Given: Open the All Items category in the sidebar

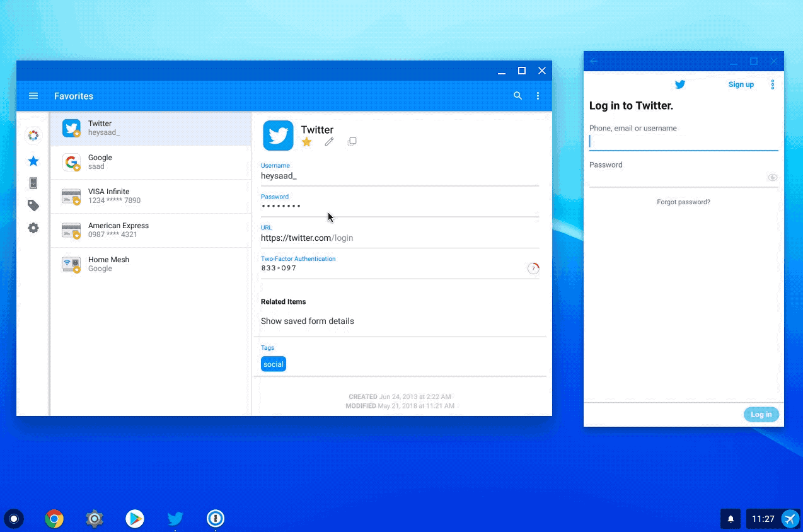Looking at the screenshot, I should 33,136.
